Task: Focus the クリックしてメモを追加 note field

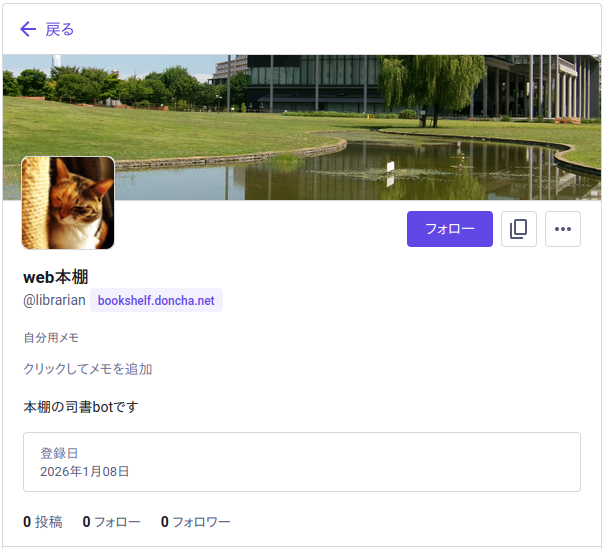Action: pyautogui.click(x=88, y=369)
